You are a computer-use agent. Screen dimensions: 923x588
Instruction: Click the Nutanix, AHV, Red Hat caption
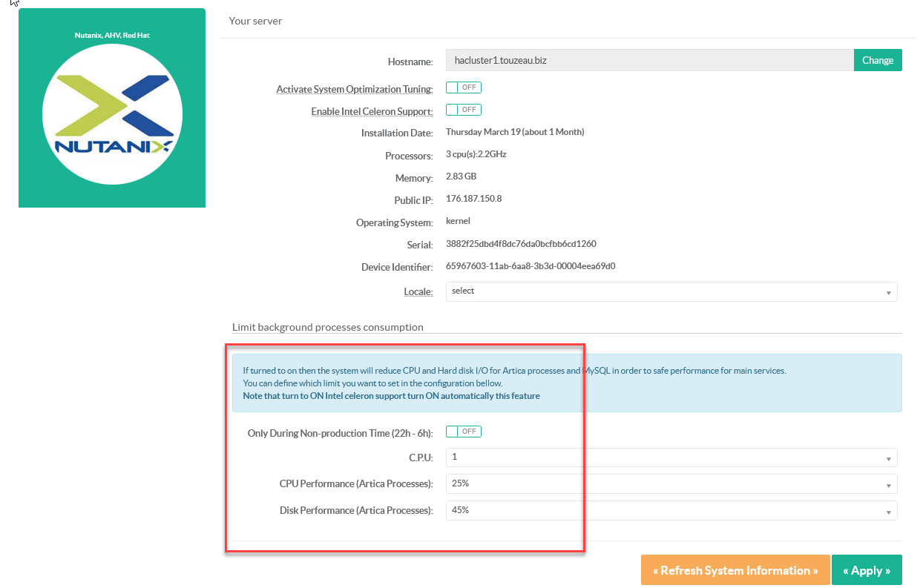112,35
